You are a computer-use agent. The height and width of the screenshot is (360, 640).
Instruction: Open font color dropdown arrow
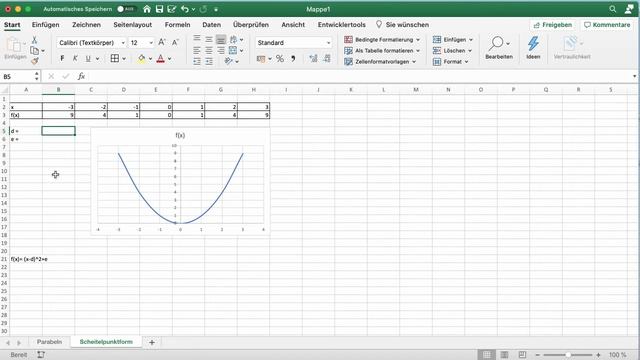169,59
